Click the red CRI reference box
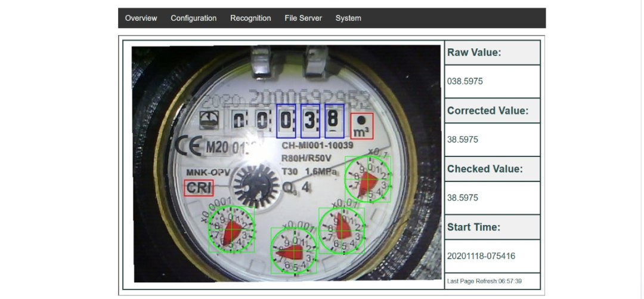 tap(199, 187)
